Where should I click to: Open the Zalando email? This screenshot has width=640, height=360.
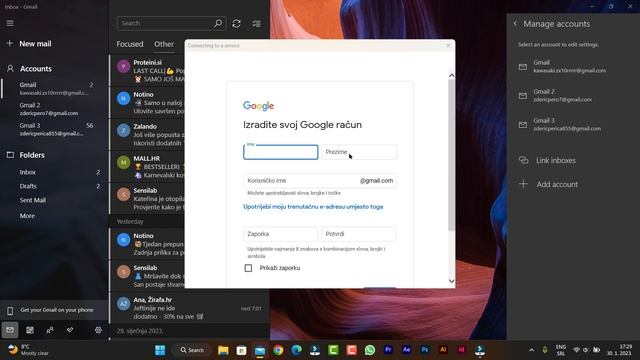[x=147, y=135]
